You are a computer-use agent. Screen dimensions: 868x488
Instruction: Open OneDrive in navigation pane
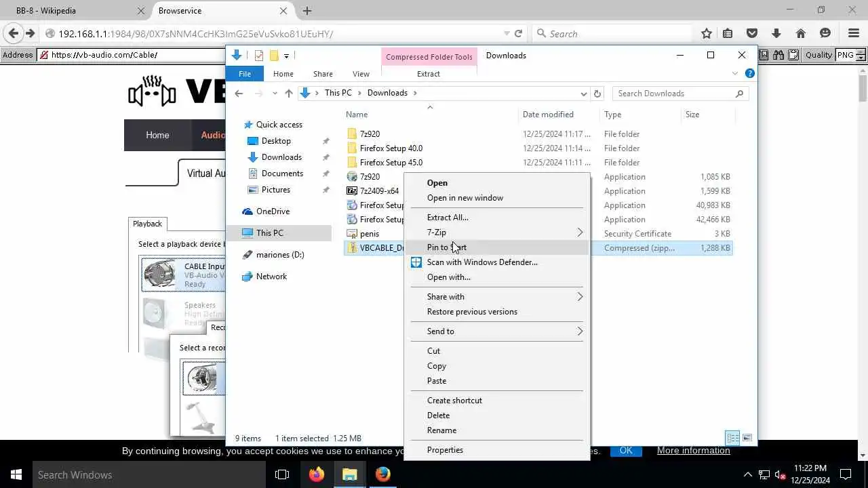(273, 211)
